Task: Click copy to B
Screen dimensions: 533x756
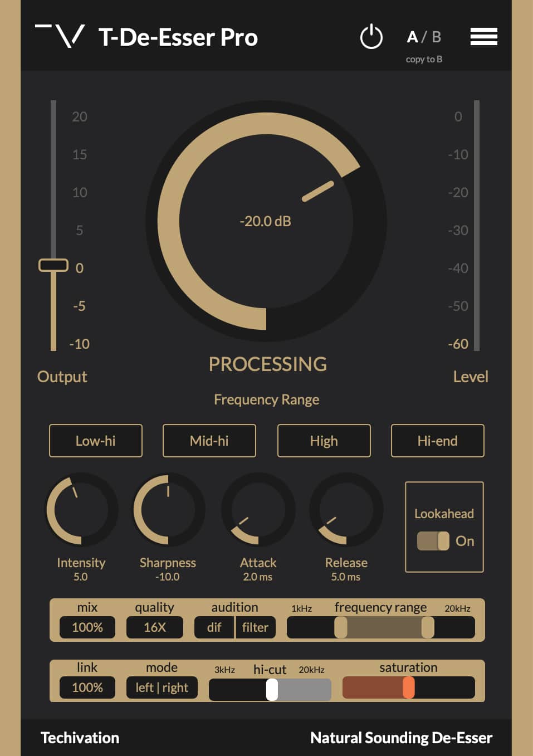Action: point(424,59)
